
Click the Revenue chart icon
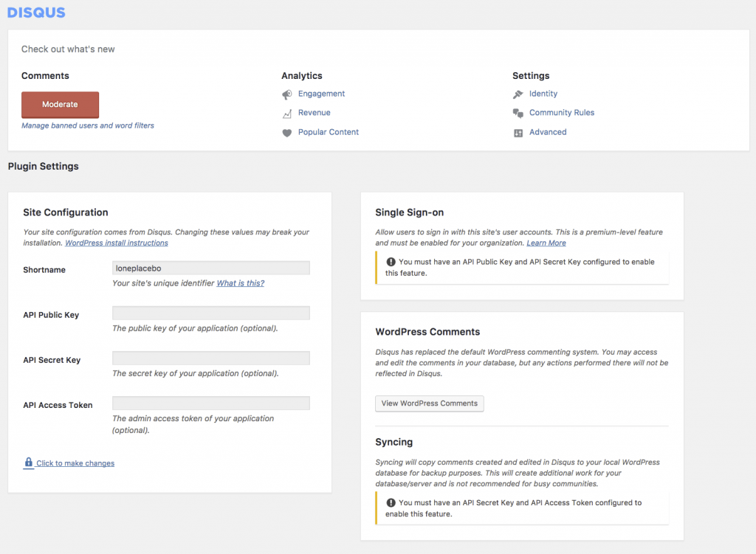point(287,114)
